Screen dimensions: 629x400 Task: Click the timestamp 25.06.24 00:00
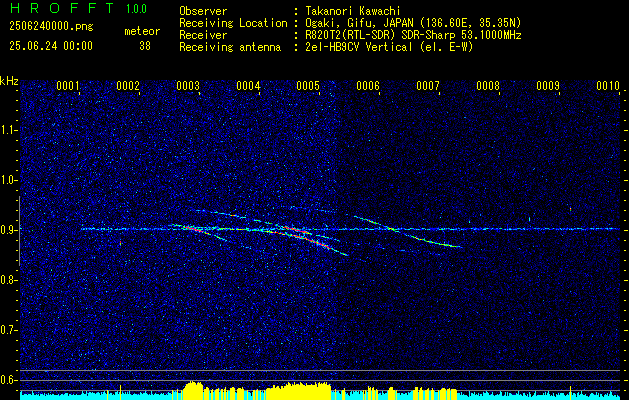tap(51, 46)
